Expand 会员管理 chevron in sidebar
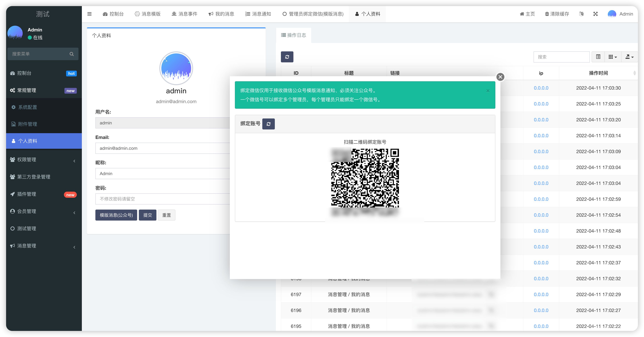Image resolution: width=644 pixels, height=337 pixels. (74, 213)
